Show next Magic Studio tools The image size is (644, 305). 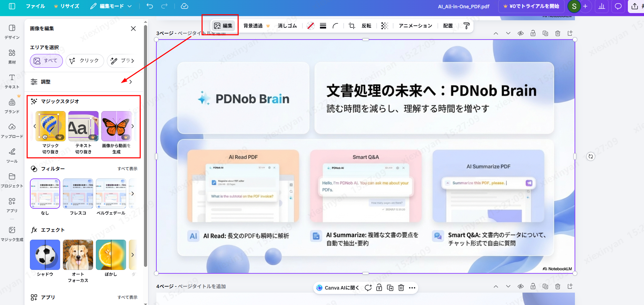coord(133,126)
